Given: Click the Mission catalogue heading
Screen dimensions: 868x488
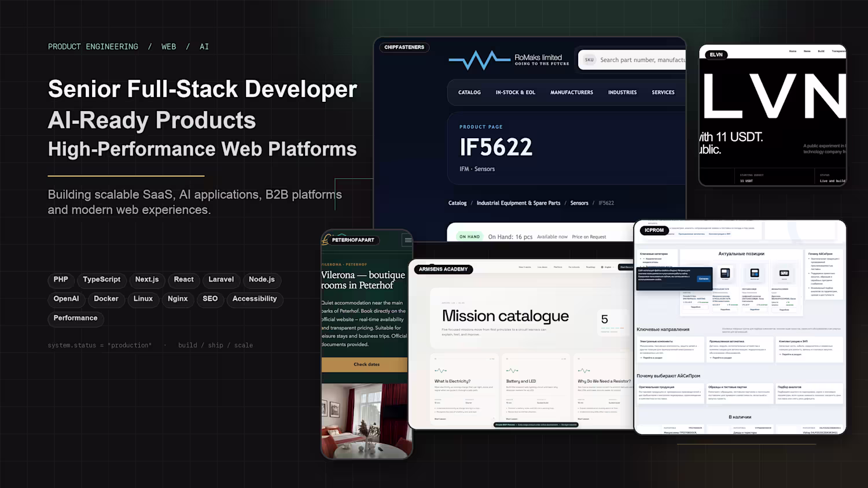Looking at the screenshot, I should click(505, 316).
